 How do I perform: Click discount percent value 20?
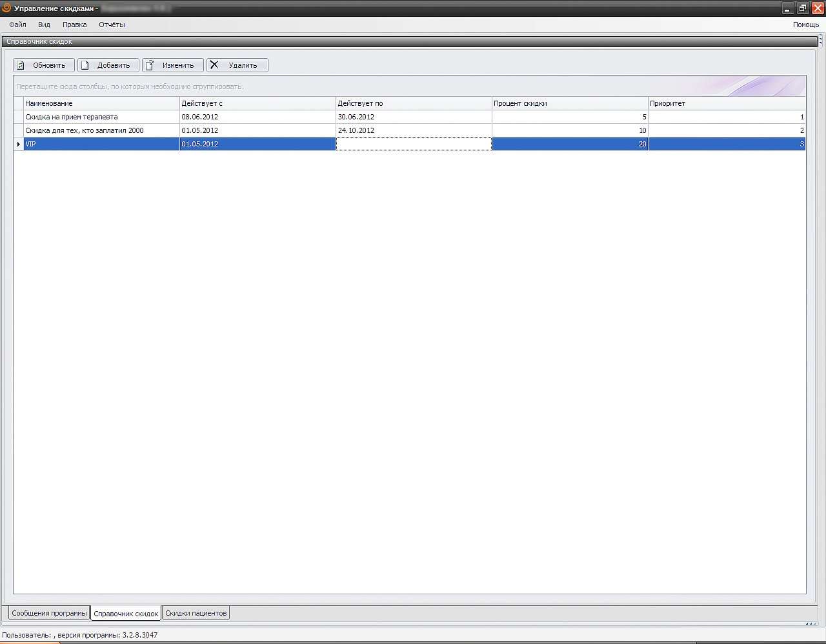(570, 144)
